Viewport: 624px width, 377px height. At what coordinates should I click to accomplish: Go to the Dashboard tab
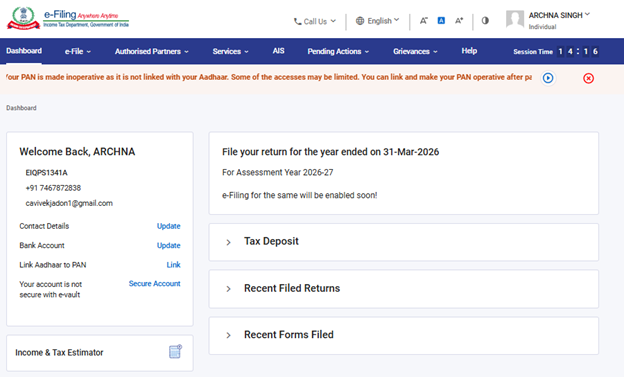pos(24,51)
